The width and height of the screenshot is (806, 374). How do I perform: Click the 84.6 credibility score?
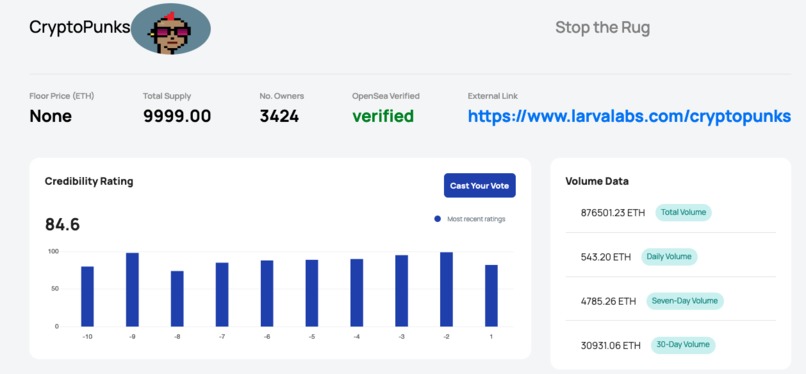(63, 225)
